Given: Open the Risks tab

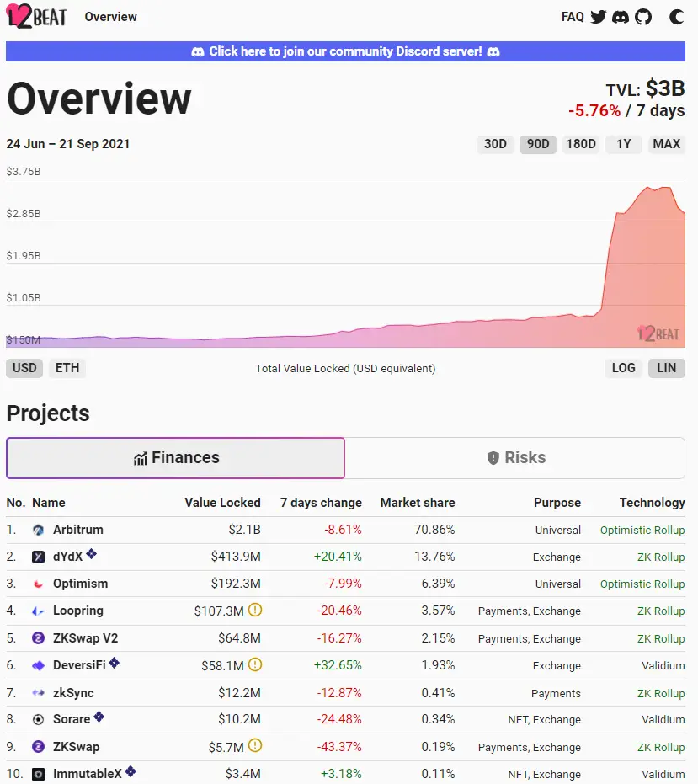Looking at the screenshot, I should (515, 458).
